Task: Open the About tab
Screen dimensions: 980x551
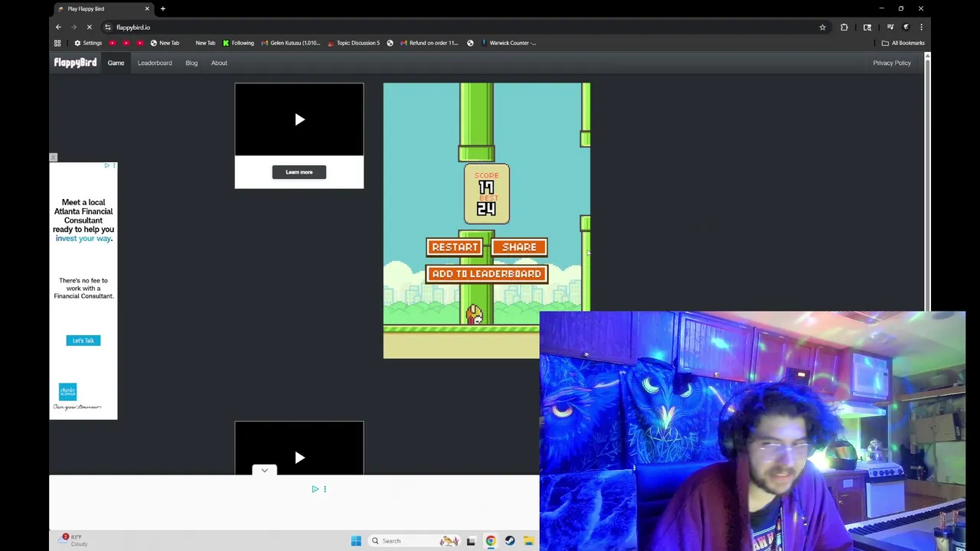Action: [219, 63]
